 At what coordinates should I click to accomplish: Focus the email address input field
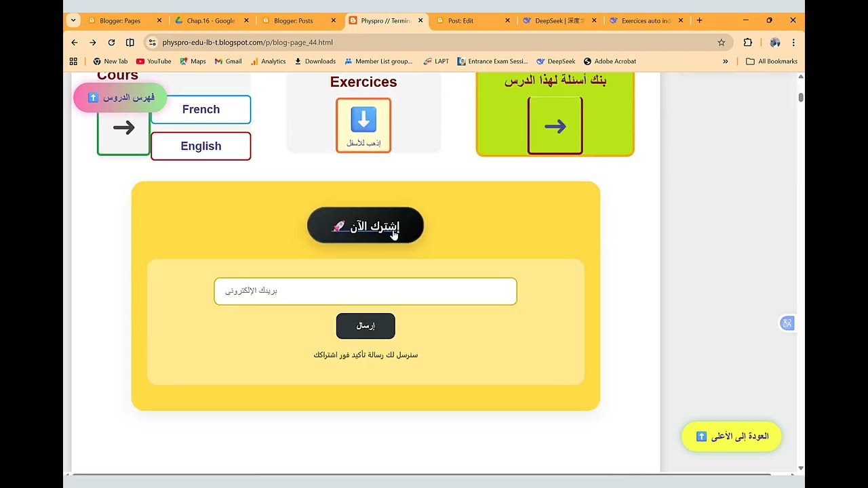[x=366, y=291]
